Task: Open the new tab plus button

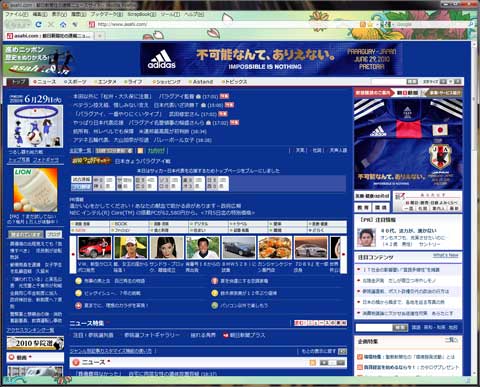Action: (x=99, y=36)
